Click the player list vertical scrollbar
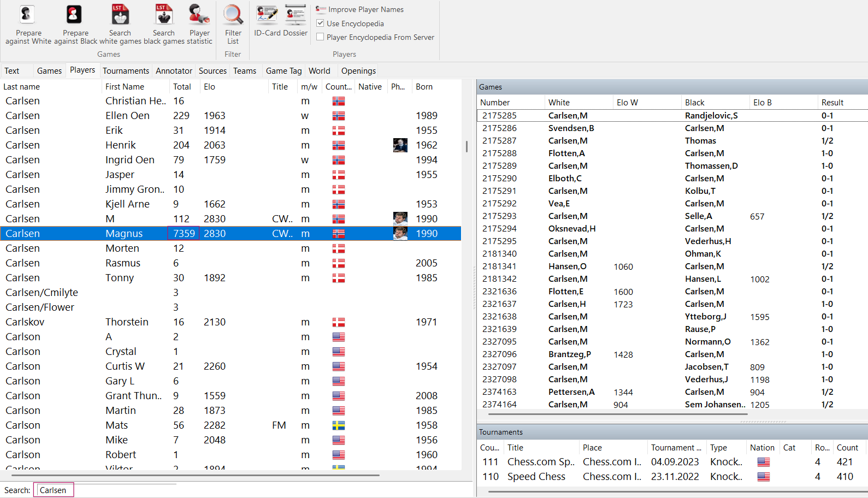This screenshot has width=868, height=498. pos(467,146)
